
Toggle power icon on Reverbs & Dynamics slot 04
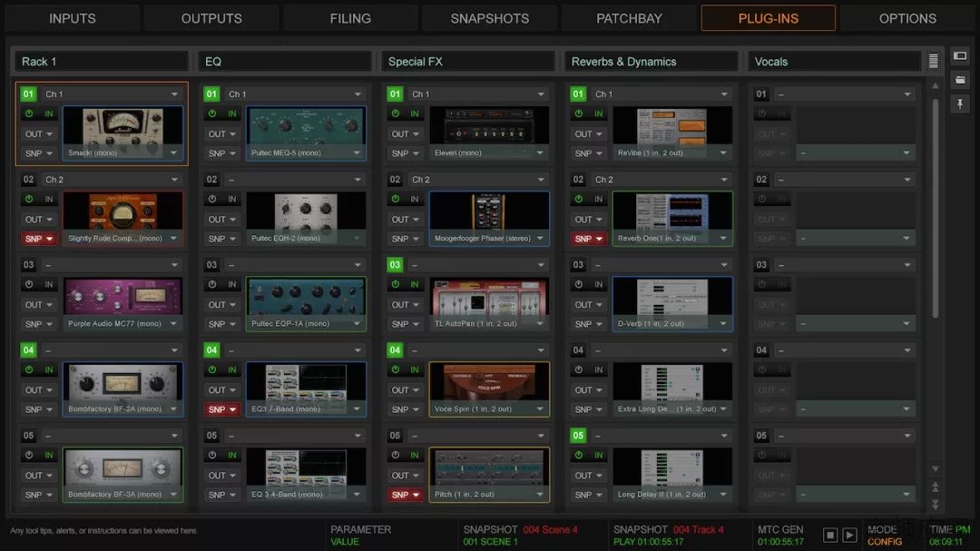click(578, 369)
